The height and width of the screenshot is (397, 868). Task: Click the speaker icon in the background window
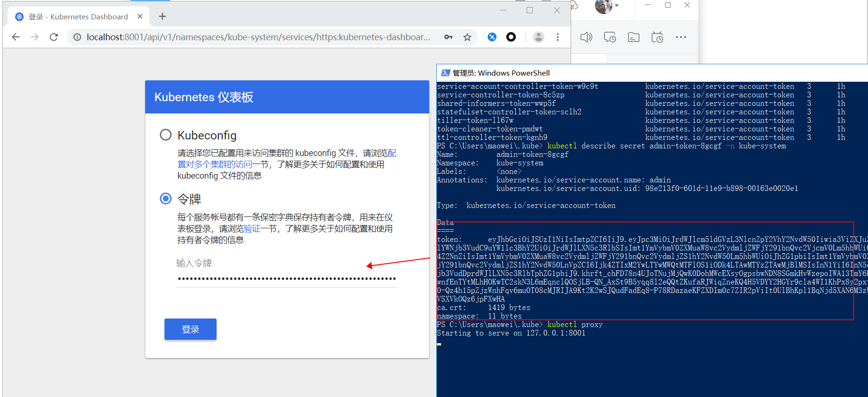(x=586, y=37)
